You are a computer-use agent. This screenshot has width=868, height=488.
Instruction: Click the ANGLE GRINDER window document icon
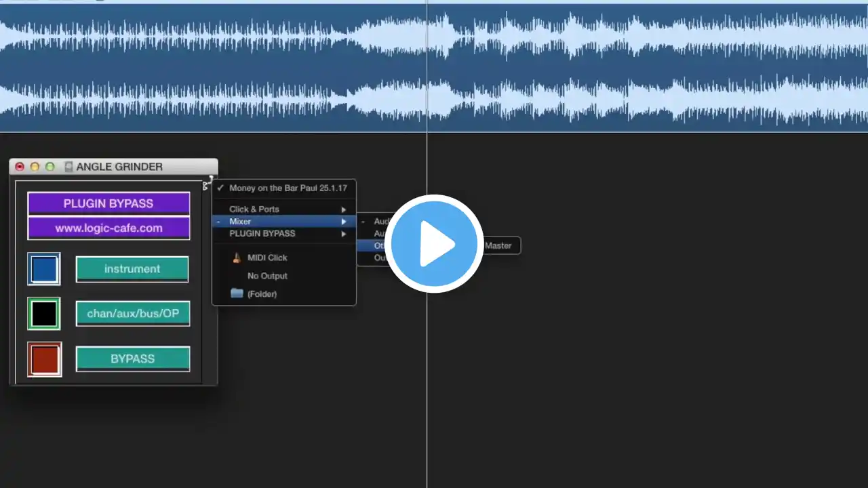(x=68, y=167)
